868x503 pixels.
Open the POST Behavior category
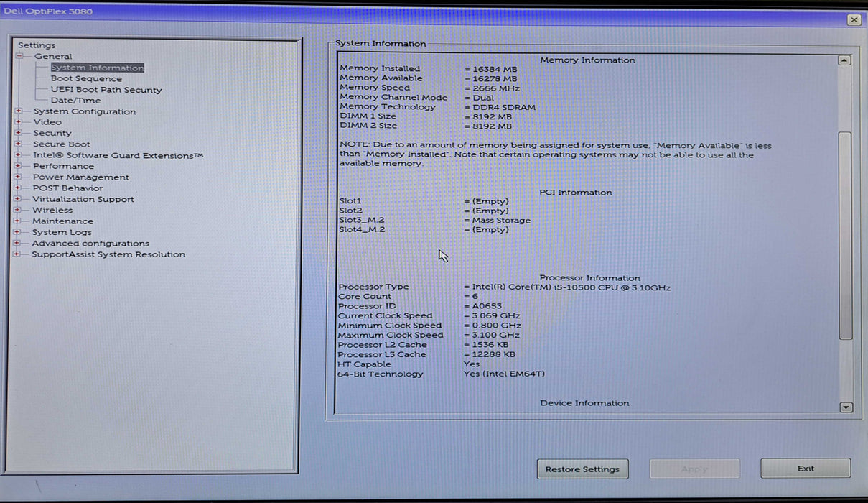click(67, 188)
